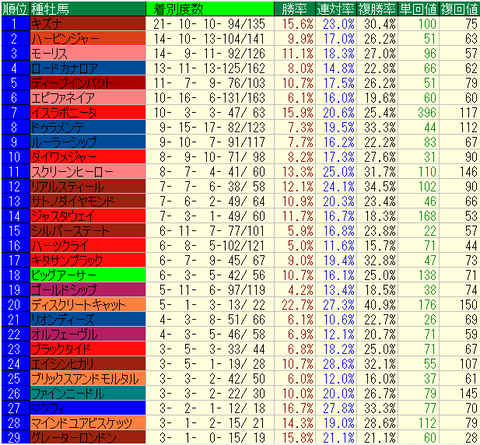This screenshot has height=445, width=480.
Task: Sort by 連対率 column header
Action: click(x=336, y=9)
